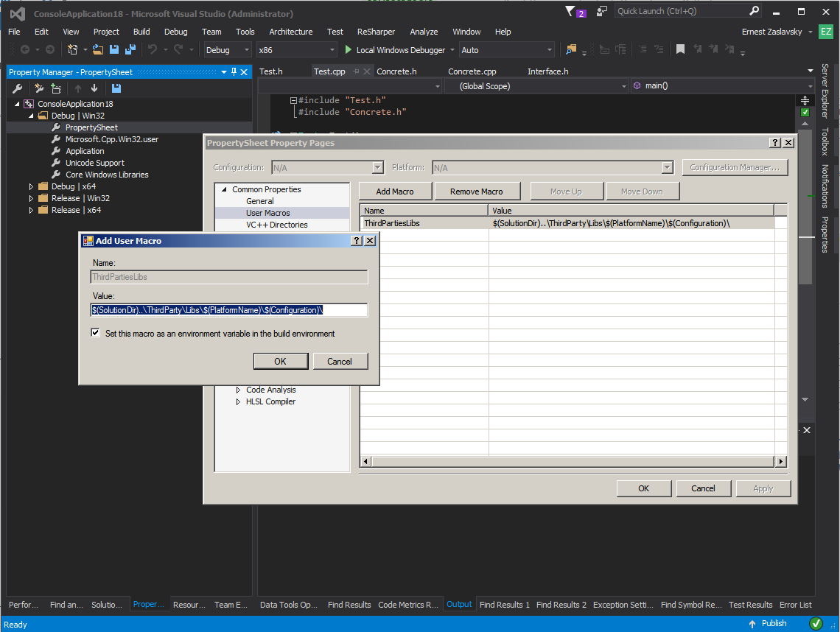The height and width of the screenshot is (632, 840).
Task: Click Add New Project Property Sheet icon
Action: click(39, 88)
